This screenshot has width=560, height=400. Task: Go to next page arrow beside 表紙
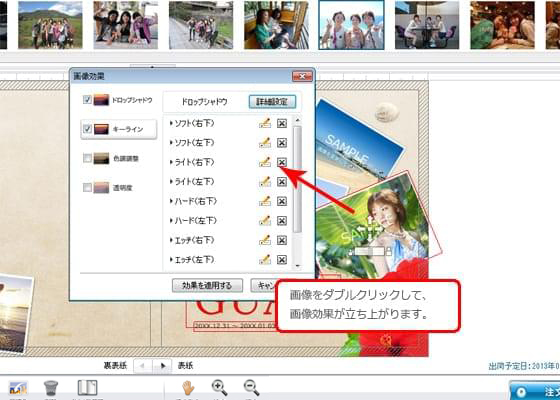pyautogui.click(x=162, y=366)
